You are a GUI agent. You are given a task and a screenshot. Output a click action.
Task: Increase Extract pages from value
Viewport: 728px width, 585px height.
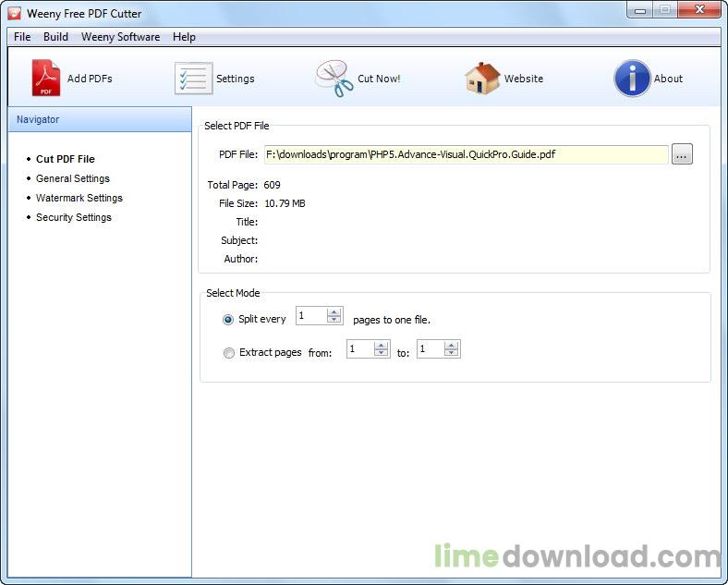tap(382, 345)
